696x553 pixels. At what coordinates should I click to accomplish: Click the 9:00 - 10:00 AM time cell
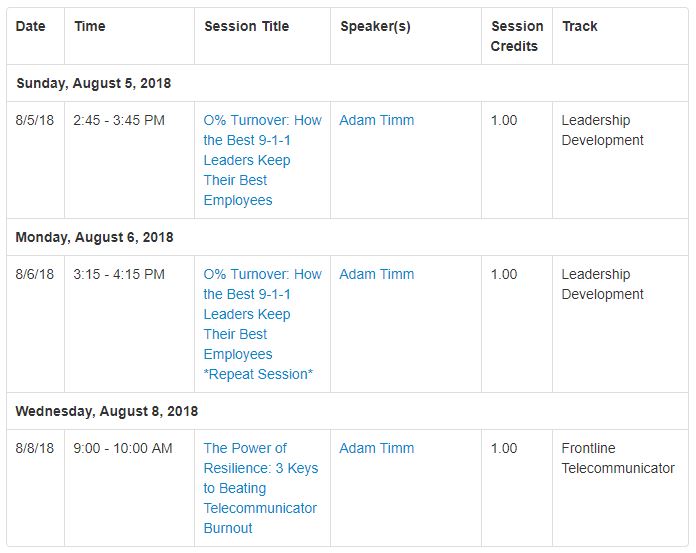pos(123,448)
